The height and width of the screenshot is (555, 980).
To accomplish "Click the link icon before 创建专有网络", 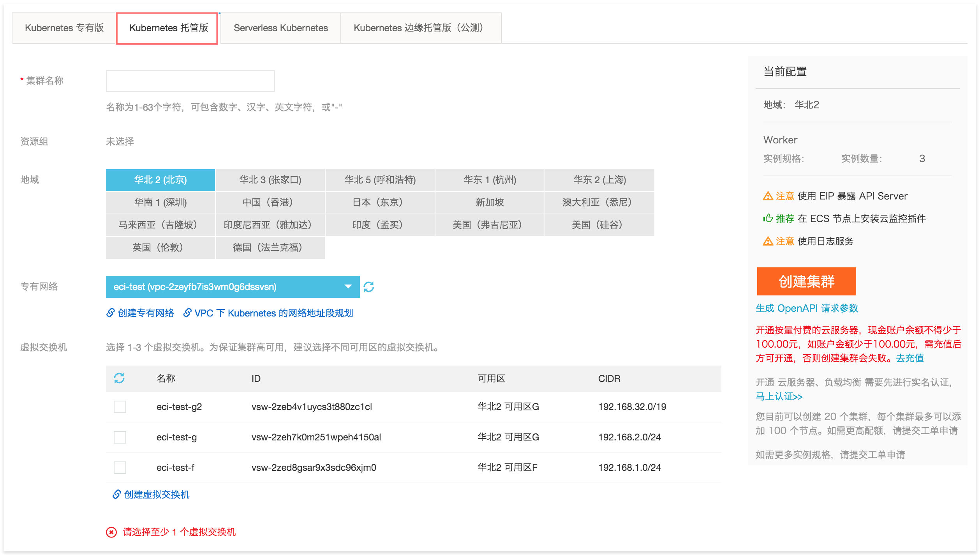I will 111,313.
